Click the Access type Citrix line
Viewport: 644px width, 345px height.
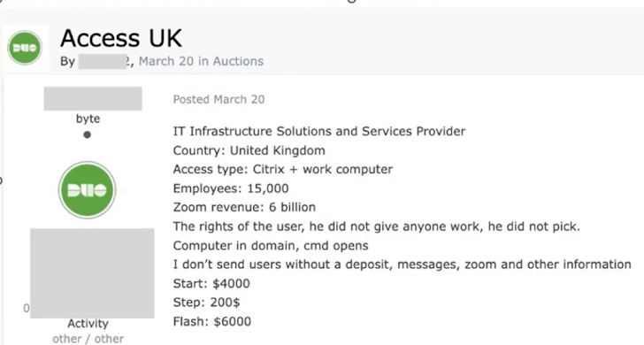point(283,170)
